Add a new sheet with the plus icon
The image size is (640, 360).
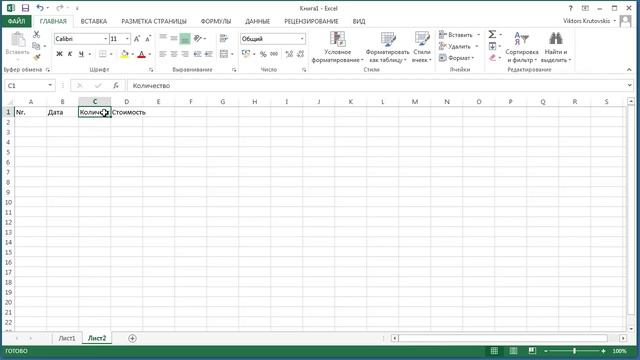132,338
